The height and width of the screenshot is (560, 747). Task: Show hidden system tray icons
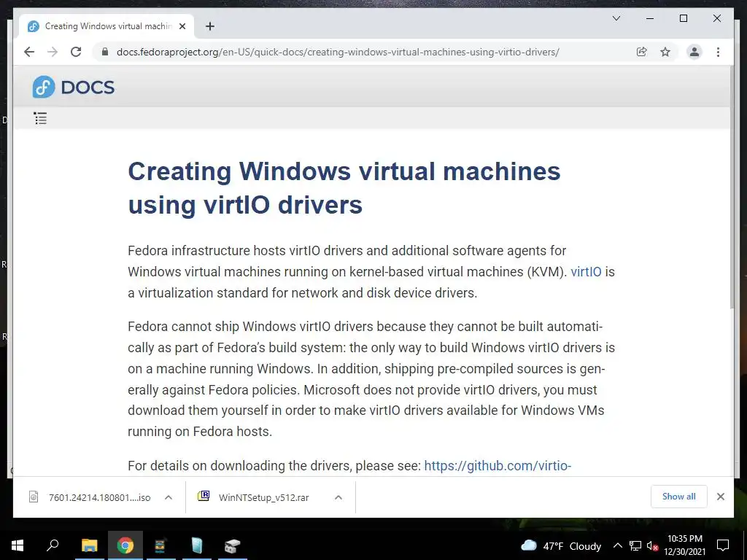617,545
